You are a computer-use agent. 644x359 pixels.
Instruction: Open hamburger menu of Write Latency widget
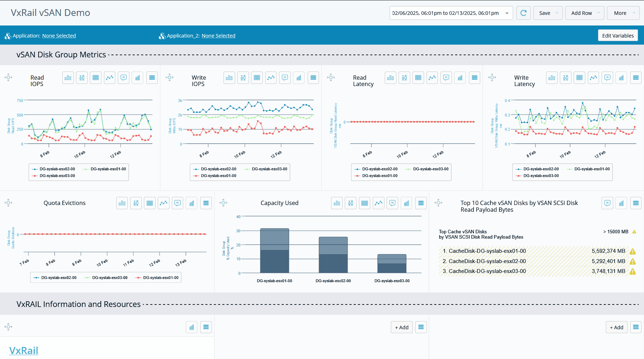(x=636, y=78)
